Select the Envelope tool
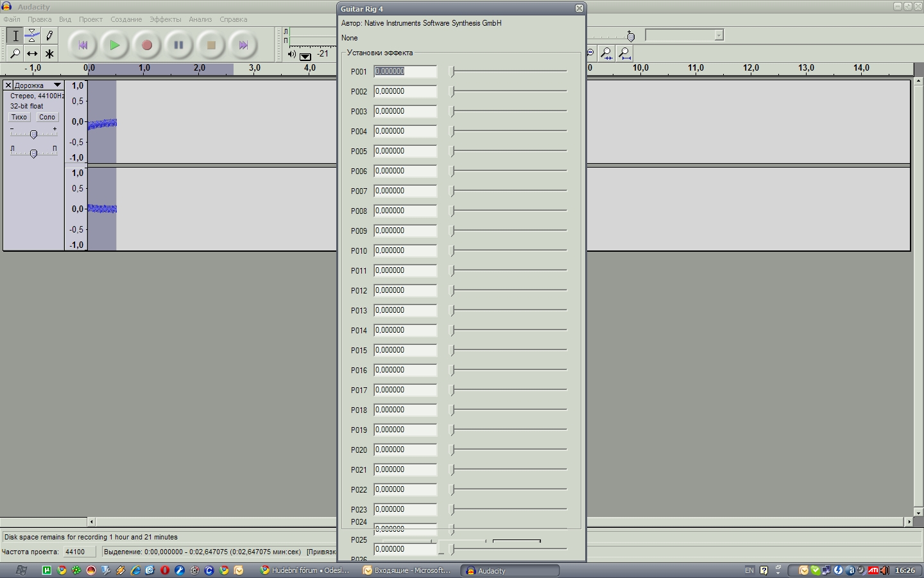This screenshot has height=578, width=924. click(x=32, y=36)
